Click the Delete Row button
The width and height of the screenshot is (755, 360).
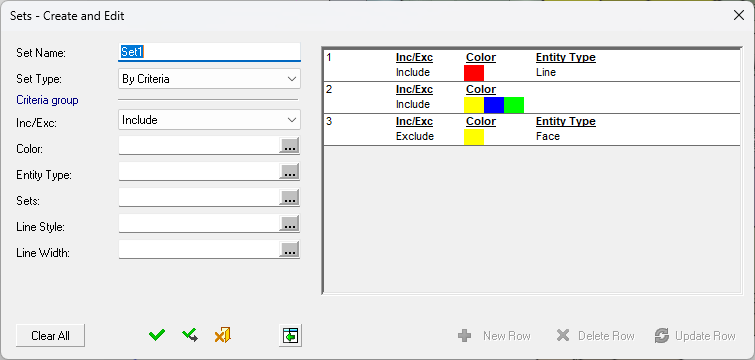[595, 336]
